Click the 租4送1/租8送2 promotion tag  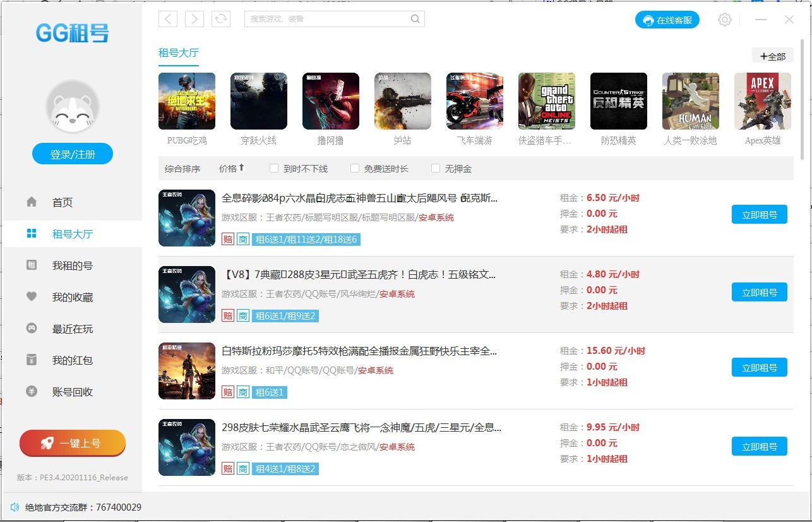click(285, 469)
